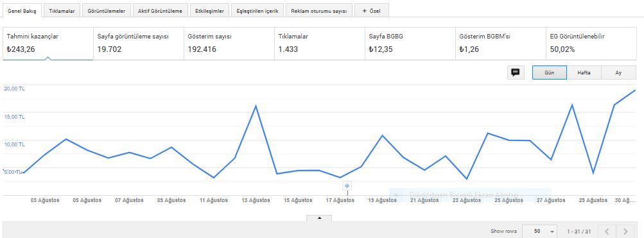This screenshot has height=238, width=644.
Task: Open the chart annotations comment icon
Action: tap(516, 72)
